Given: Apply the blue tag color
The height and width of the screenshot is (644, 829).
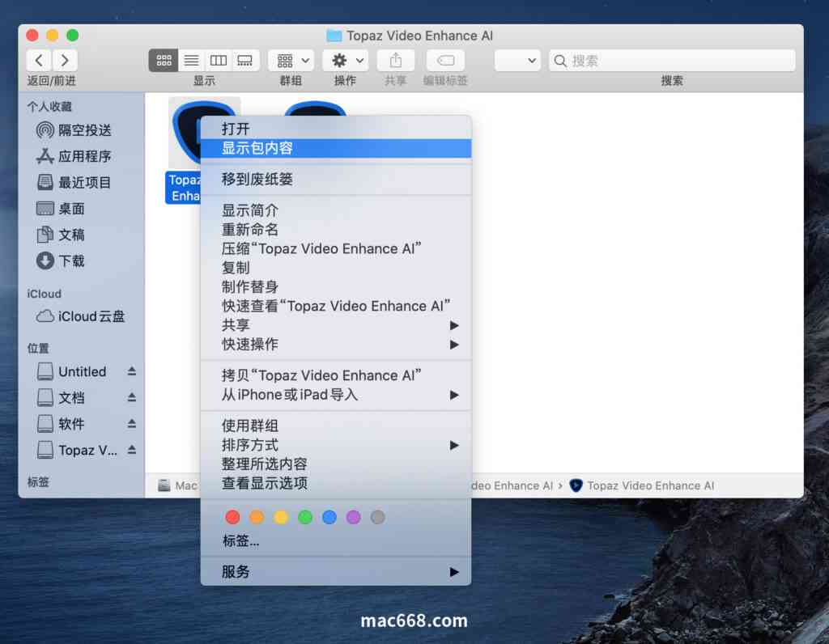Looking at the screenshot, I should 329,517.
